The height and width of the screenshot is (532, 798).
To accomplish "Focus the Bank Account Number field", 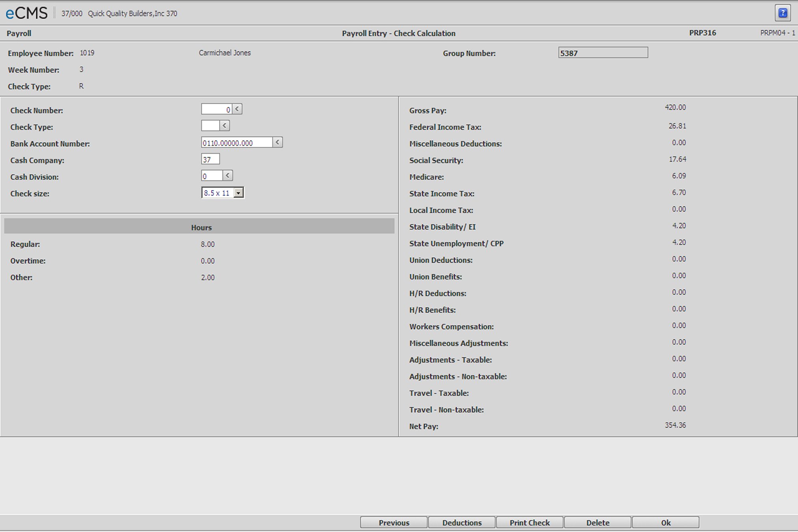I will point(237,142).
